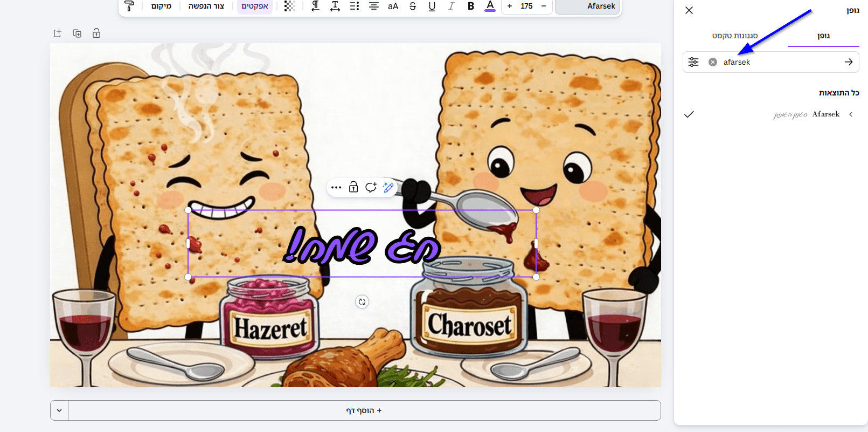Open the comment bubble icon above text
This screenshot has width=868, height=432.
[x=371, y=188]
